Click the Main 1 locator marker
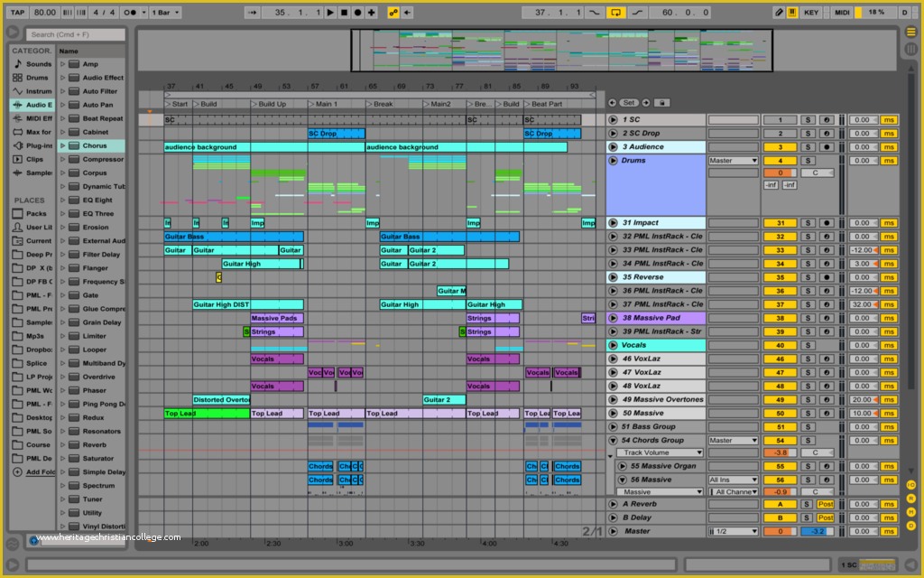Viewport: 924px width, 578px height. pyautogui.click(x=323, y=104)
